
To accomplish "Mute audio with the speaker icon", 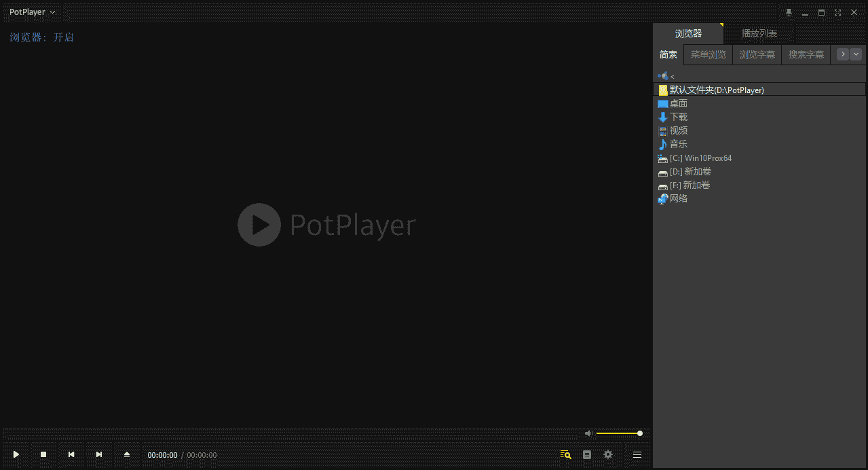I will [588, 433].
